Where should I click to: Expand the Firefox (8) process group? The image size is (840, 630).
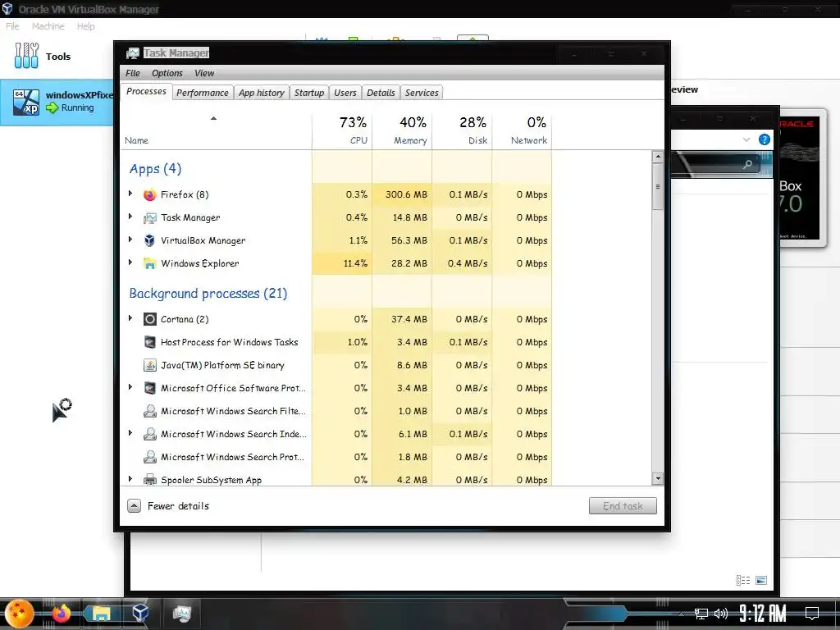click(x=130, y=194)
